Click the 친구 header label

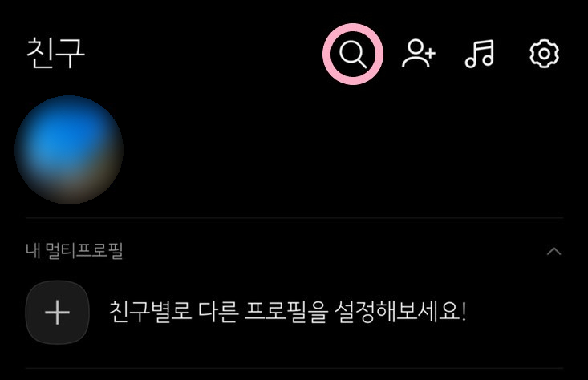tap(56, 53)
